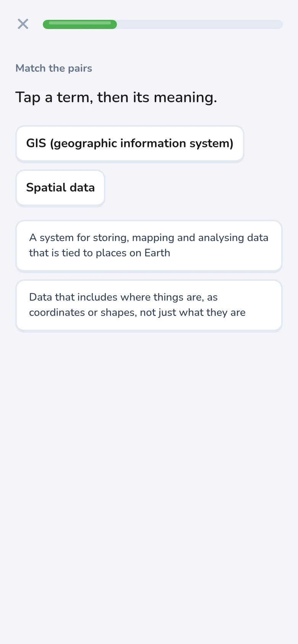Screen dimensions: 298x644
Task: Exit the exercise using the top-left cross
Action: click(x=23, y=24)
